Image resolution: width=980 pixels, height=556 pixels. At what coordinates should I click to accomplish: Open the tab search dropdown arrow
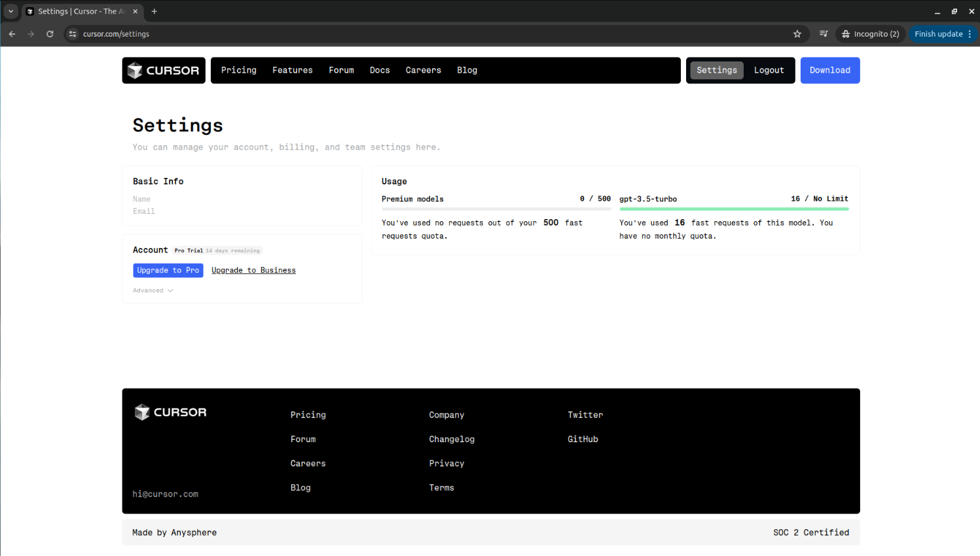click(x=11, y=11)
